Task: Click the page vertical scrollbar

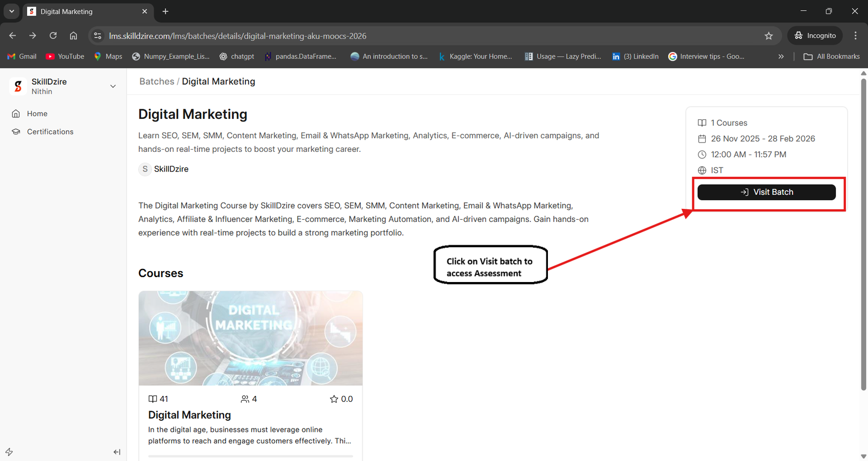Action: pyautogui.click(x=863, y=233)
